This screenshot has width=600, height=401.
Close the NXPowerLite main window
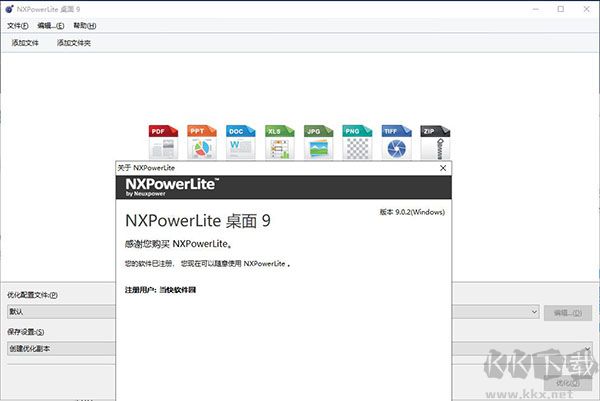point(586,9)
